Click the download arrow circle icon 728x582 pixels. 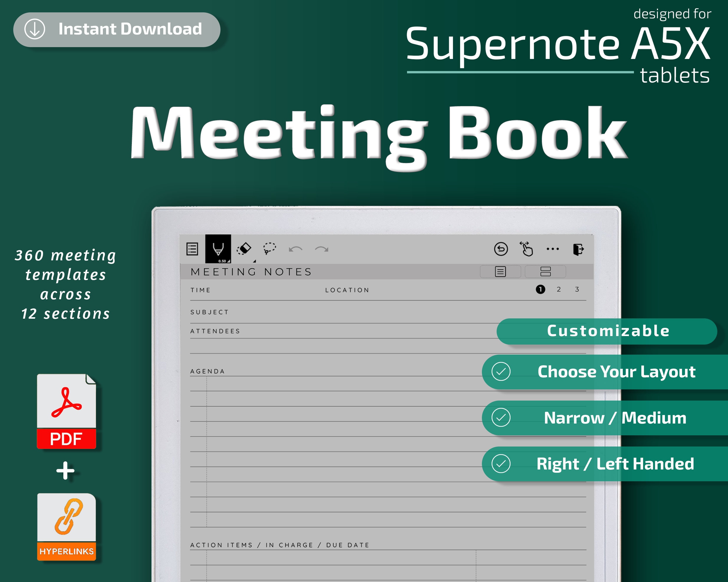[35, 29]
